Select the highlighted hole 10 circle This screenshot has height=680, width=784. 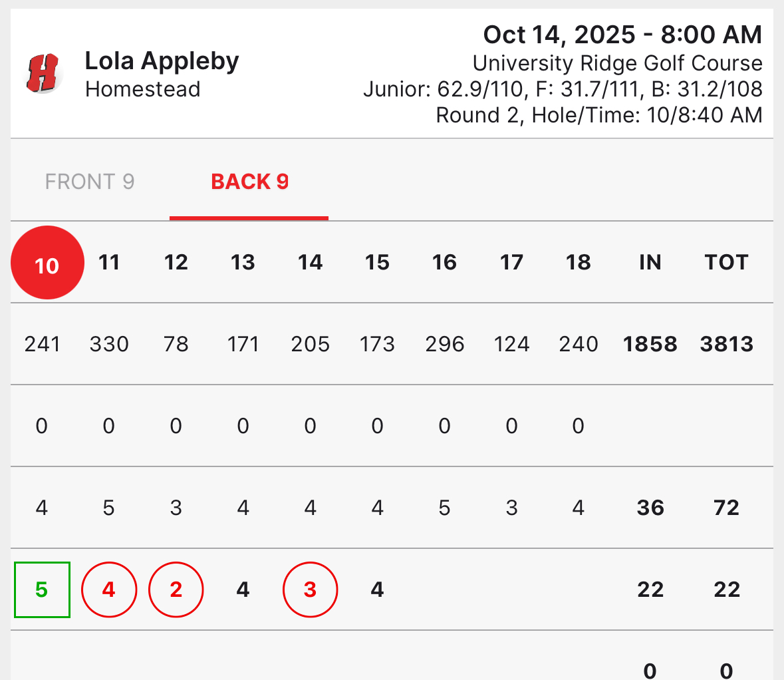tap(47, 263)
